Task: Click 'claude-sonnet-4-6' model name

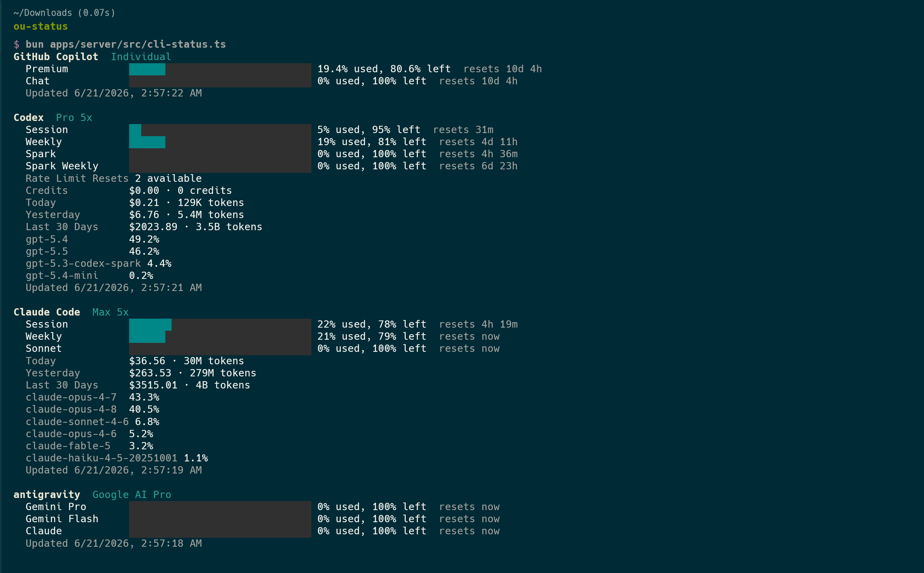Action: pyautogui.click(x=77, y=422)
